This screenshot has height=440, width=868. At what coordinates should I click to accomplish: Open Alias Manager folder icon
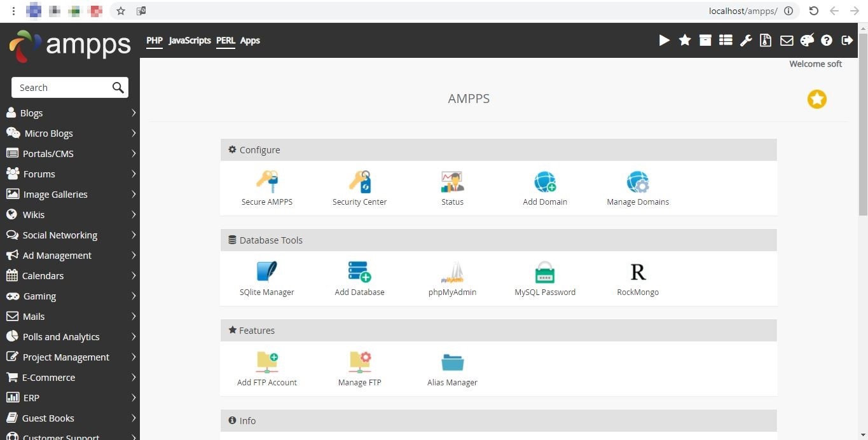pyautogui.click(x=452, y=362)
